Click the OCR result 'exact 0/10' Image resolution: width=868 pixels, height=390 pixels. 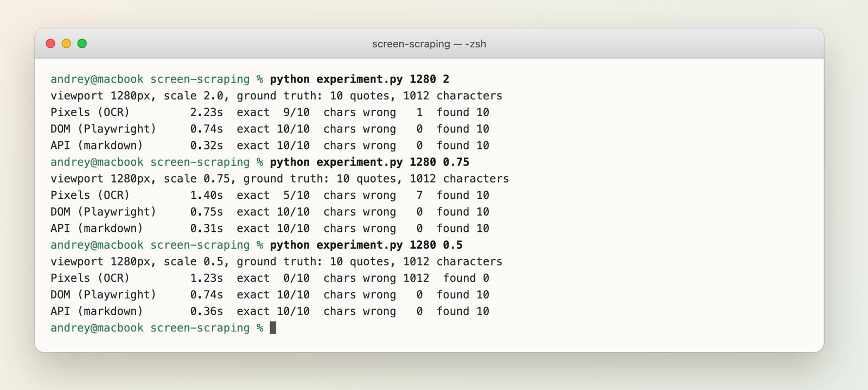point(273,278)
